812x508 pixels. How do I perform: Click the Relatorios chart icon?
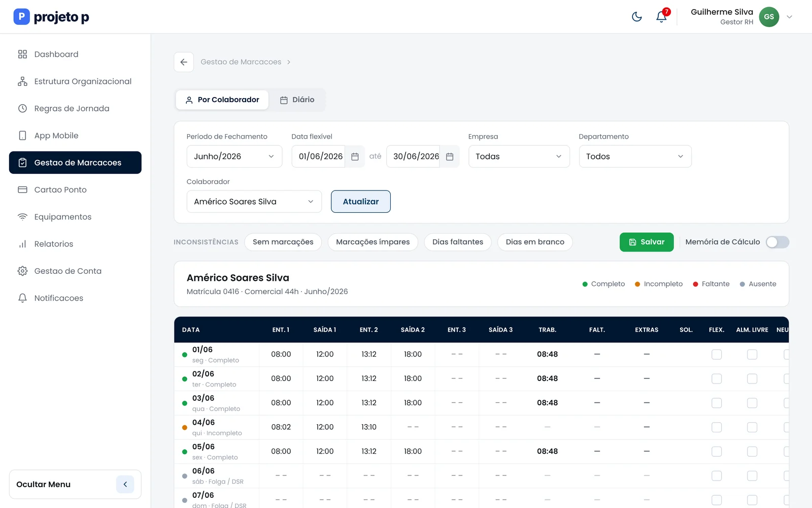(22, 244)
